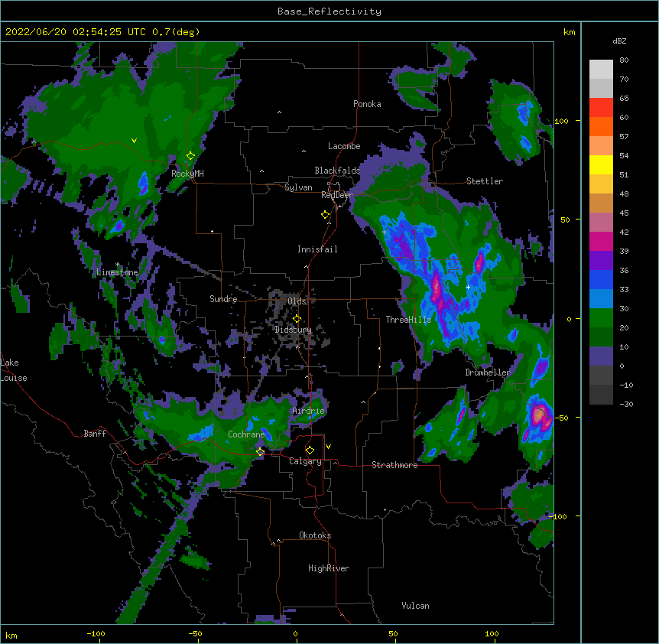659x644 pixels.
Task: Click the Sylvan label
Action: coord(298,187)
